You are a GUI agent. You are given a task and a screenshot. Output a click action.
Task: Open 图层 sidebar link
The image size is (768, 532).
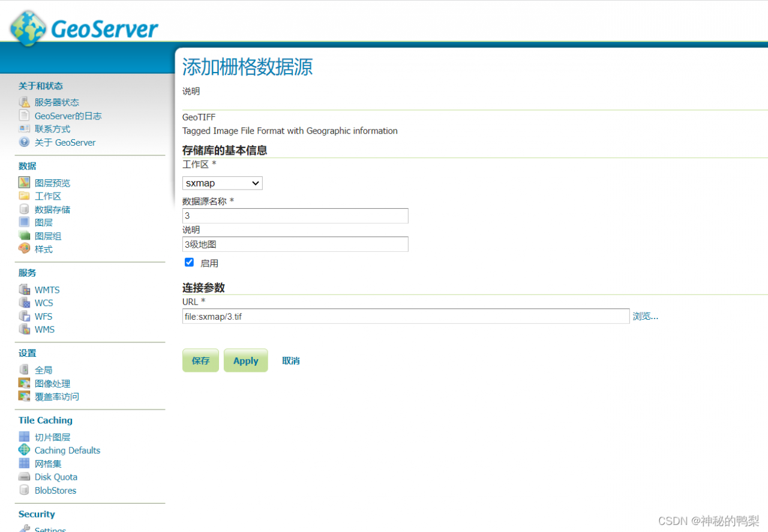pos(44,223)
